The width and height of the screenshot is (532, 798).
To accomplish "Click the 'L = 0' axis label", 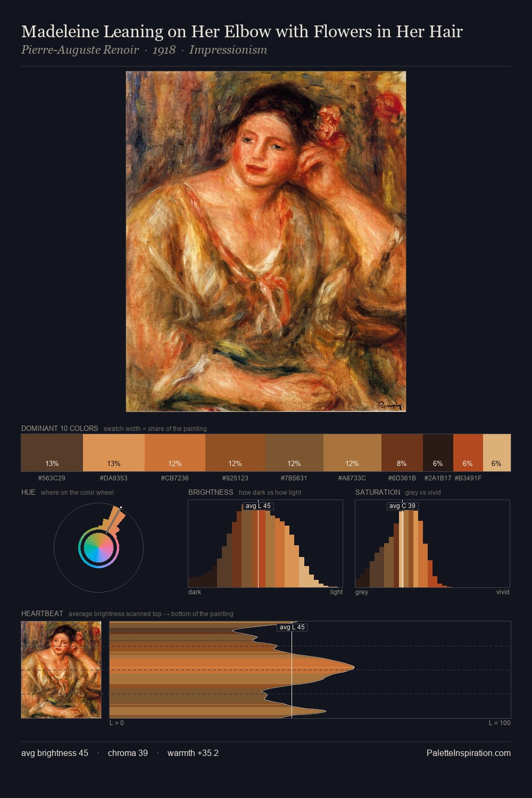I will click(117, 723).
